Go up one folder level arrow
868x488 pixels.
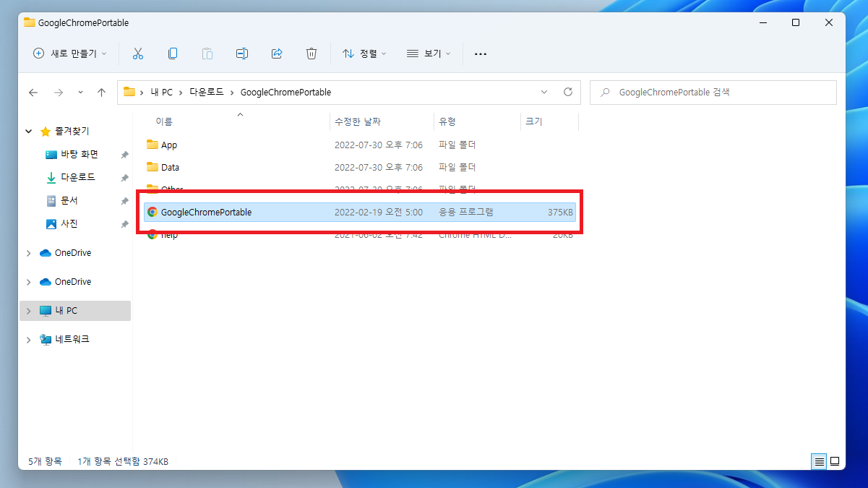[x=102, y=93]
